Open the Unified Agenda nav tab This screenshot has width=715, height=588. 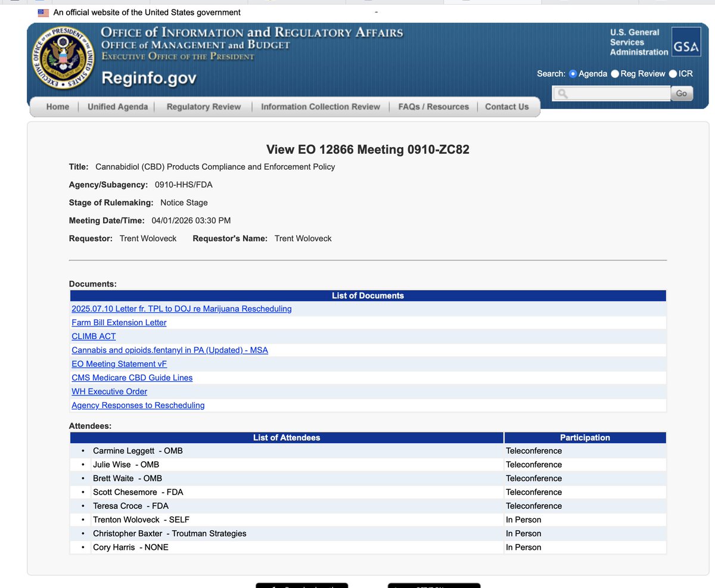point(117,107)
